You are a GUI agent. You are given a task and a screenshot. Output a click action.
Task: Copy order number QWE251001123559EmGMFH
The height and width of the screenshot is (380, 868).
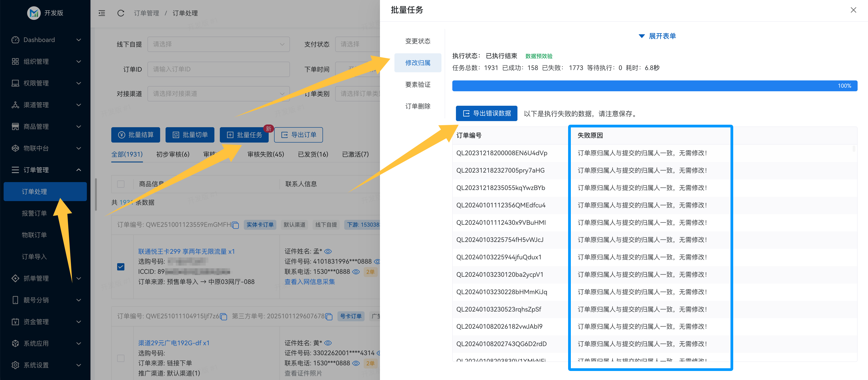pyautogui.click(x=235, y=225)
